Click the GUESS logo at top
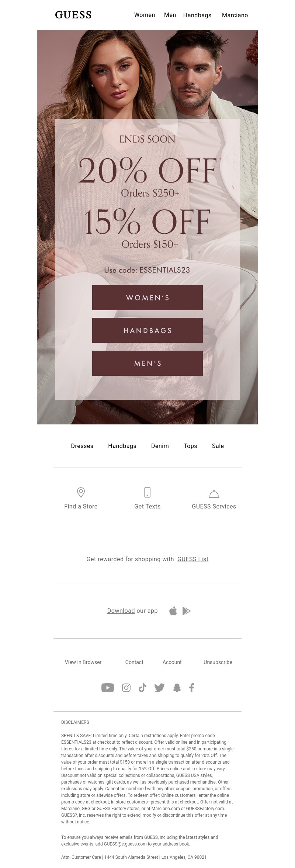 73,15
